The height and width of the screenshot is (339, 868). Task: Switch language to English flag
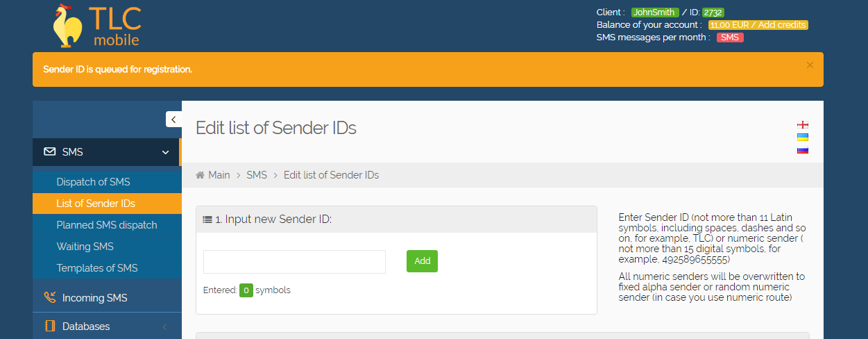pyautogui.click(x=803, y=125)
